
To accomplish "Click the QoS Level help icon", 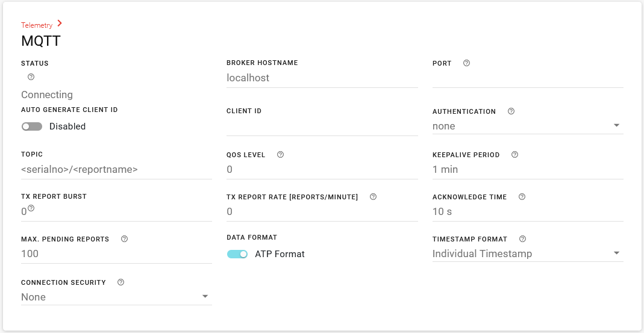I will [x=280, y=155].
